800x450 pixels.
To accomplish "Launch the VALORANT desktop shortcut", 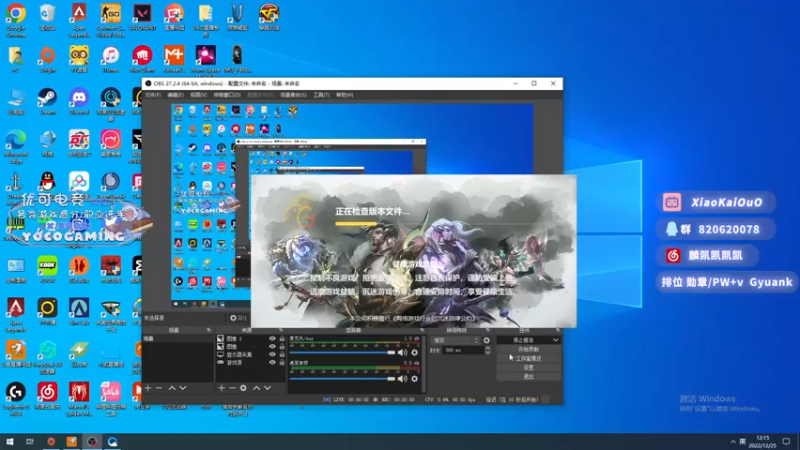I will click(142, 18).
